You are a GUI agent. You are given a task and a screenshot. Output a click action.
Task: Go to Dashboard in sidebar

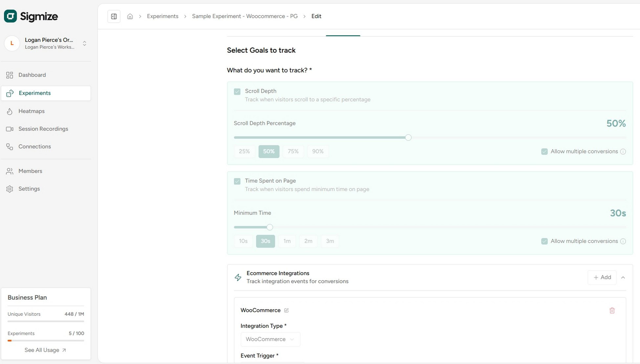point(32,75)
